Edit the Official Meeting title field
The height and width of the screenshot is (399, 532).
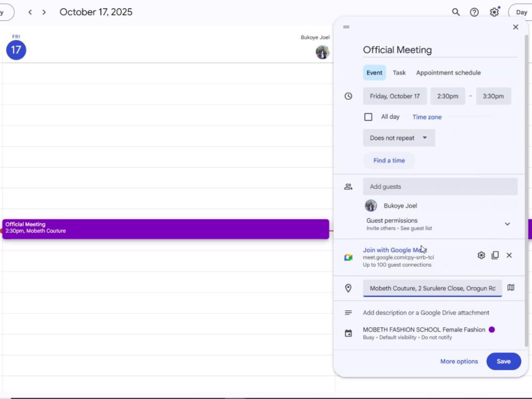pyautogui.click(x=440, y=50)
